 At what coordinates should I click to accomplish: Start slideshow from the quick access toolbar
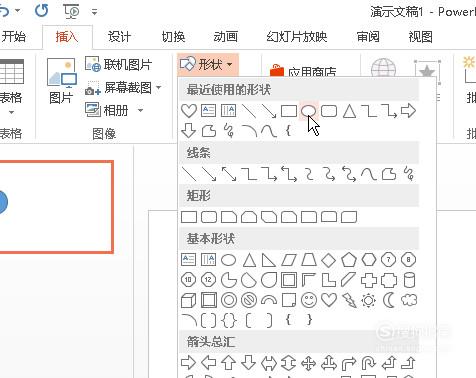tap(71, 12)
